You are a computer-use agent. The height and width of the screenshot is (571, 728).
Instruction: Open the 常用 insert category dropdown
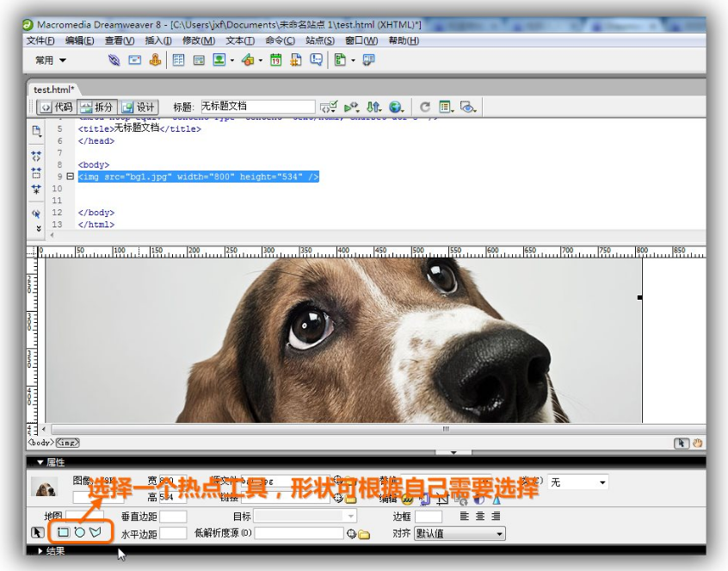pyautogui.click(x=51, y=60)
